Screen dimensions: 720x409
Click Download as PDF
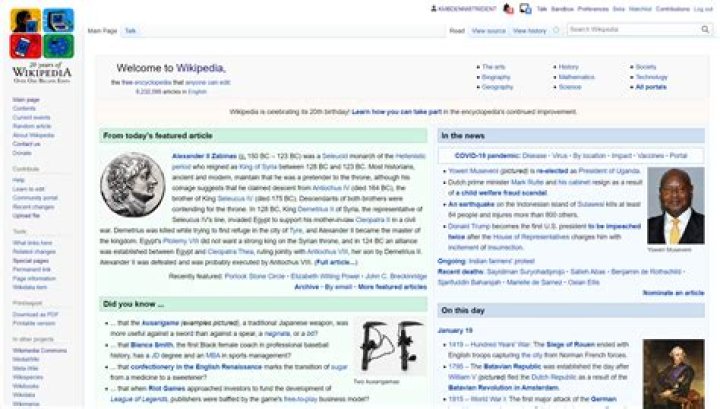[x=35, y=314]
